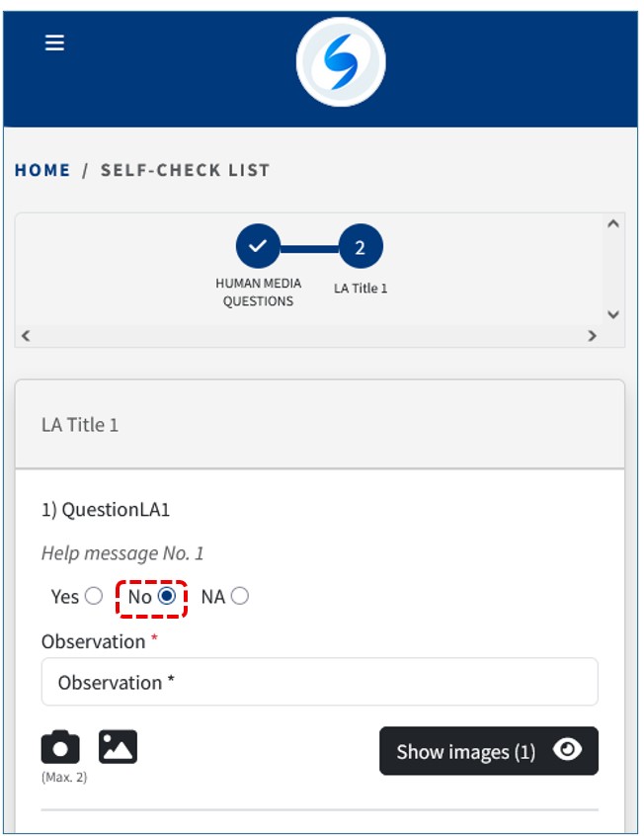Click the blue S logo
The image size is (644, 836).
(341, 62)
